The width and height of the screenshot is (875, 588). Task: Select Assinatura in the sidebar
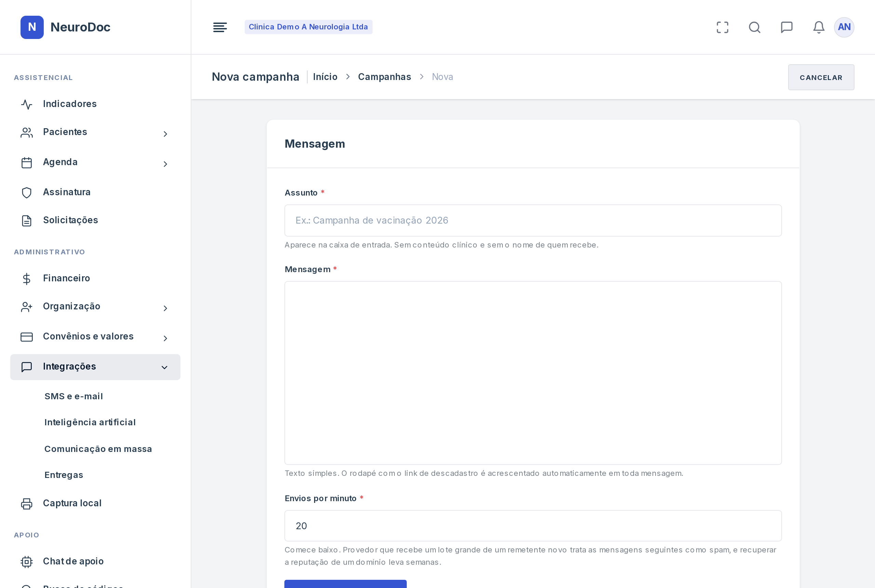click(95, 192)
